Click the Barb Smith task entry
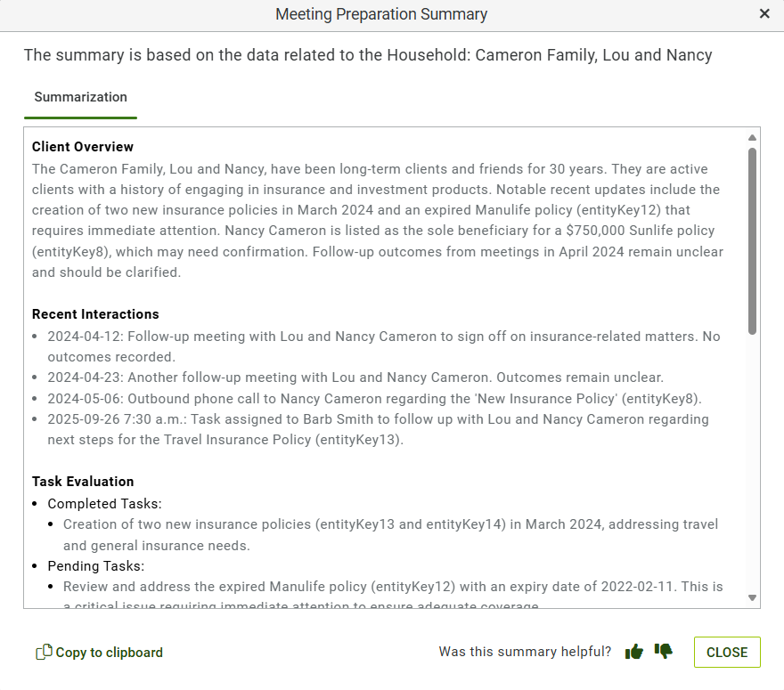Viewport: 784px width, 690px height. 378,430
